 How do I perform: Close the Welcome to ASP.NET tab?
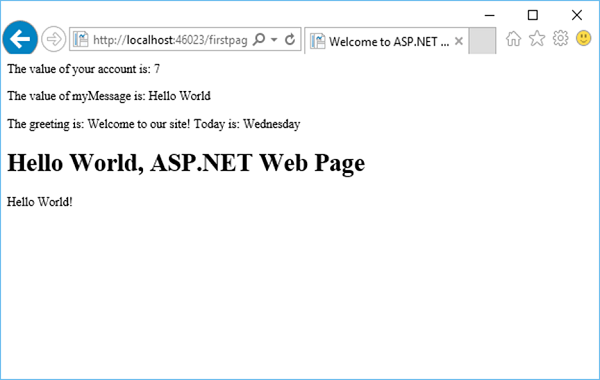pyautogui.click(x=458, y=41)
